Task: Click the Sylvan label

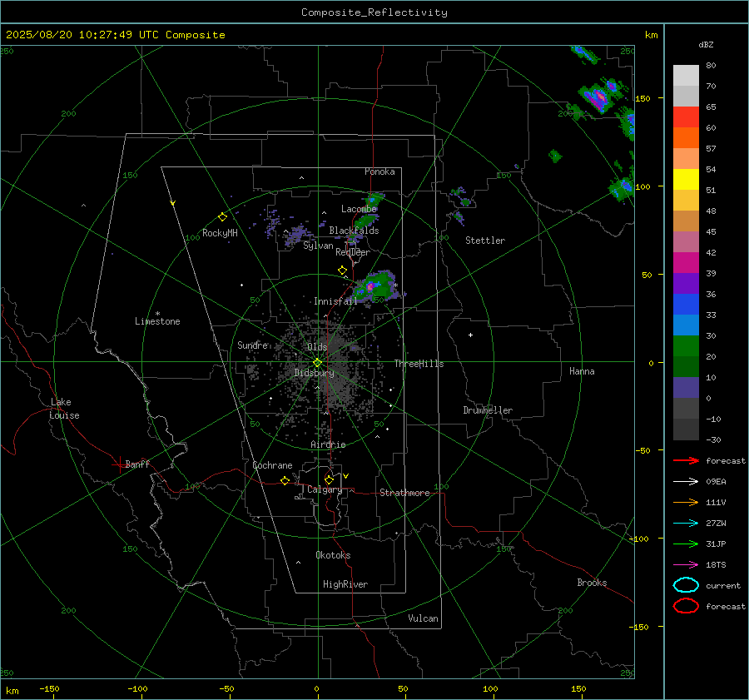Action: pos(318,246)
